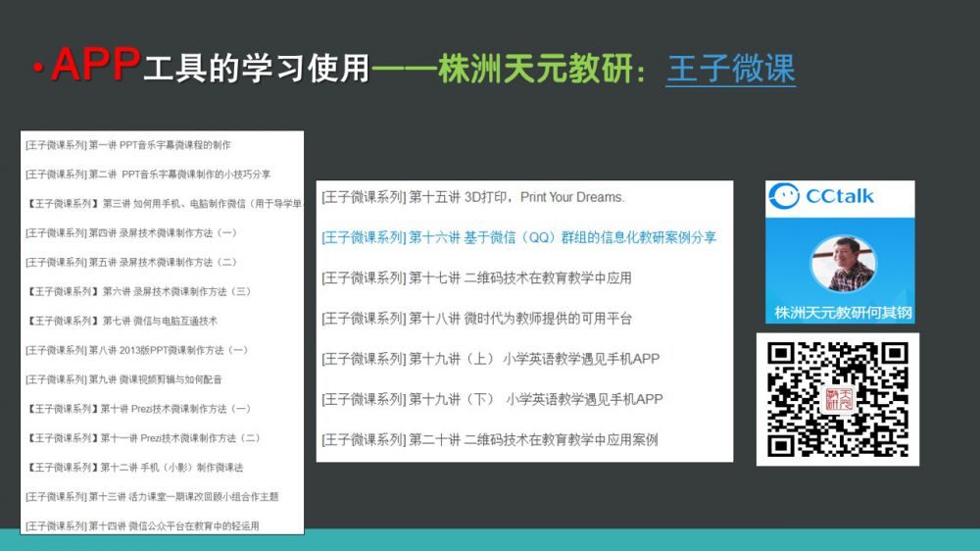Click the CCtalk logo icon
The width and height of the screenshot is (980, 551).
click(x=785, y=196)
